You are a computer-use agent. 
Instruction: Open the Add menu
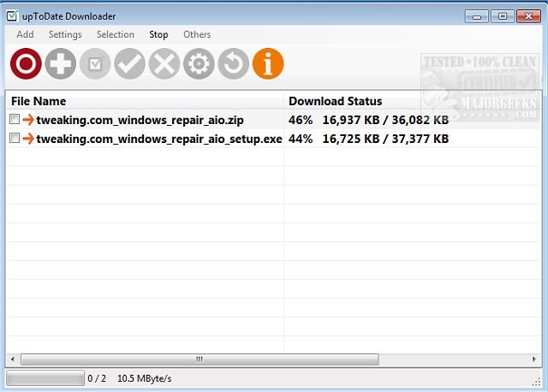pyautogui.click(x=25, y=34)
